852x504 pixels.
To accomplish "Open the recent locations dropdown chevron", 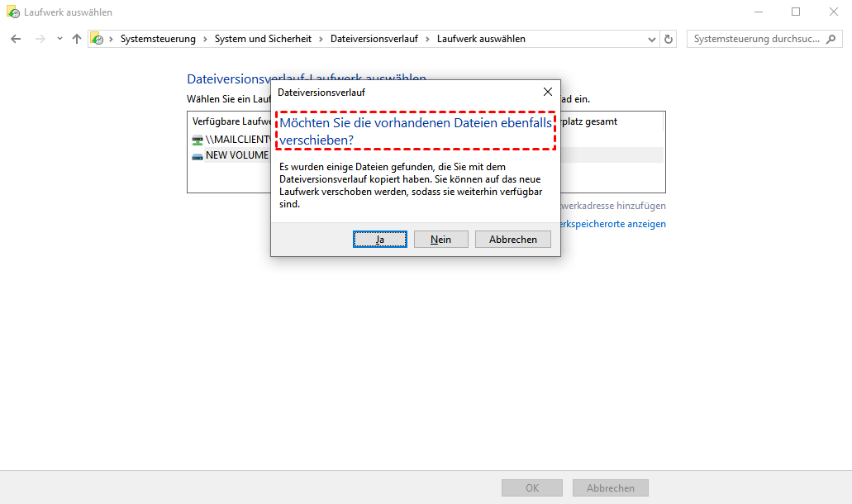I will pos(59,39).
